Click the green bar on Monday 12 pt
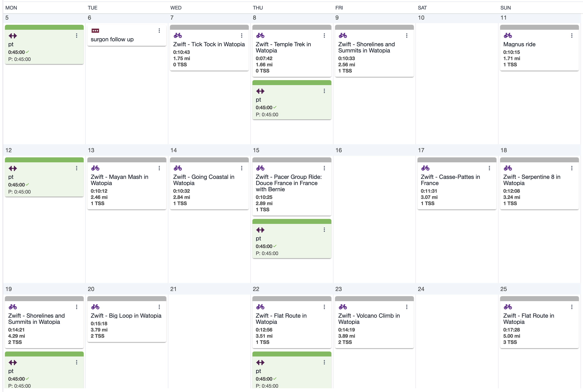The image size is (583, 392). point(44,160)
